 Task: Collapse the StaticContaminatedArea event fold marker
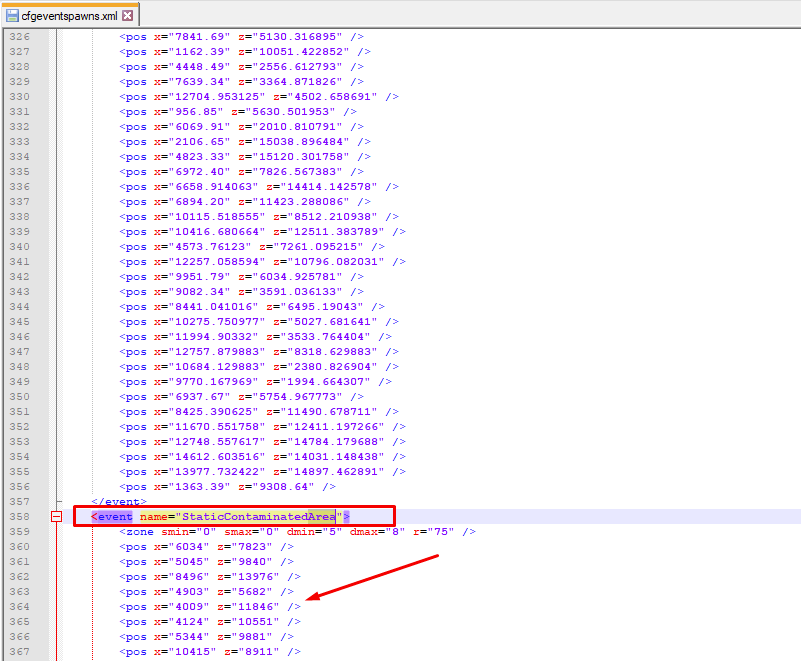57,516
